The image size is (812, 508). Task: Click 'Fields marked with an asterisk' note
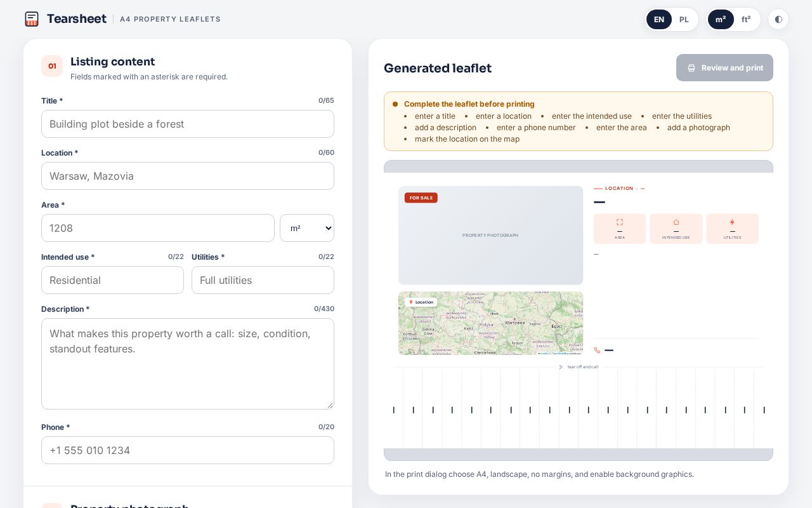[x=149, y=77]
